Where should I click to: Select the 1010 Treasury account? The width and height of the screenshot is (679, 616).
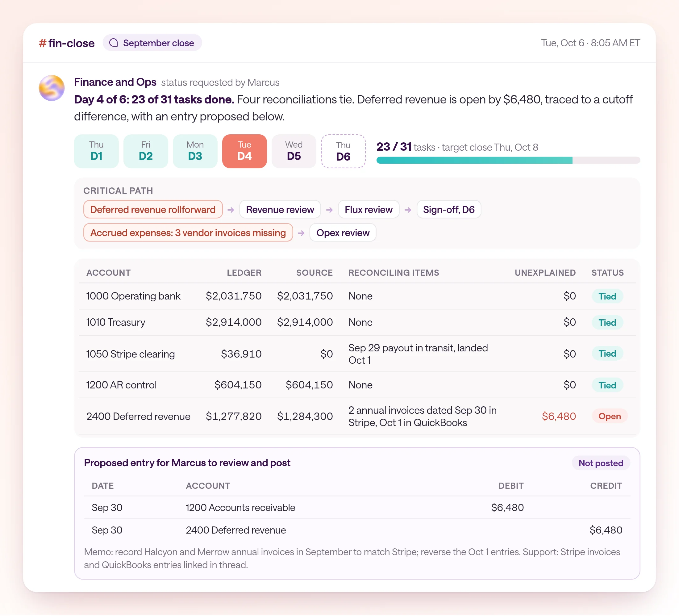[115, 322]
